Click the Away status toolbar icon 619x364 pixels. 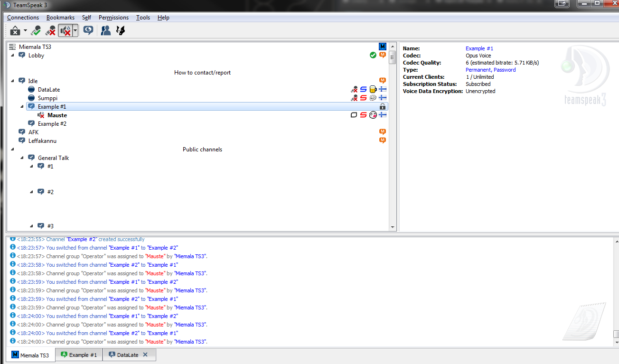point(15,31)
